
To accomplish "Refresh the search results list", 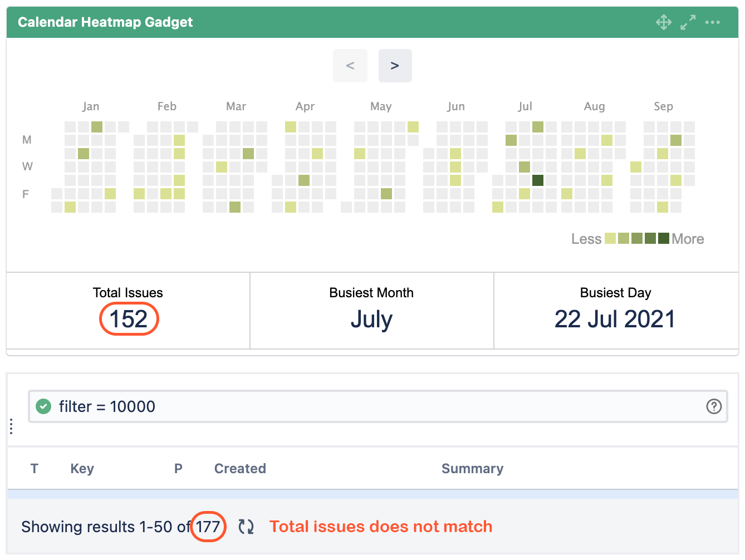I will tap(246, 527).
